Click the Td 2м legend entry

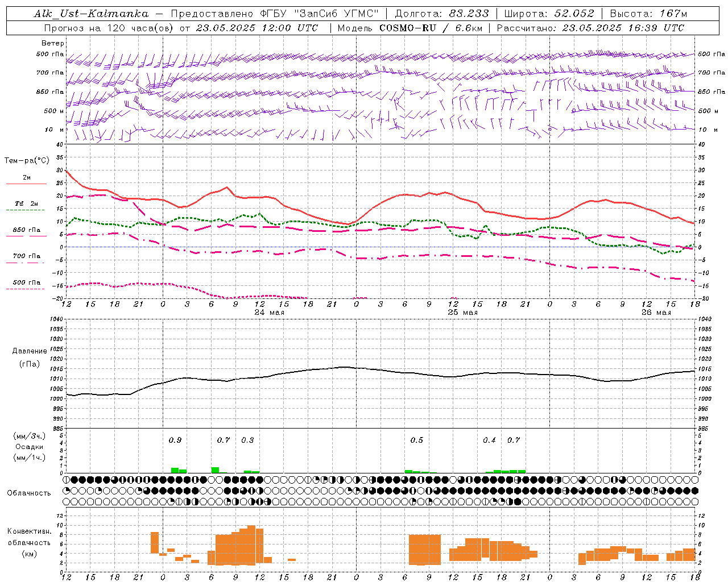click(x=27, y=203)
